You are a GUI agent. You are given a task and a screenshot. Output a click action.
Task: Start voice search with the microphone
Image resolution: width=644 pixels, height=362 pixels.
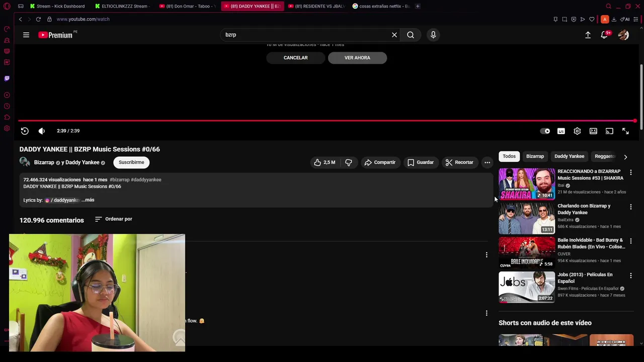pos(433,35)
